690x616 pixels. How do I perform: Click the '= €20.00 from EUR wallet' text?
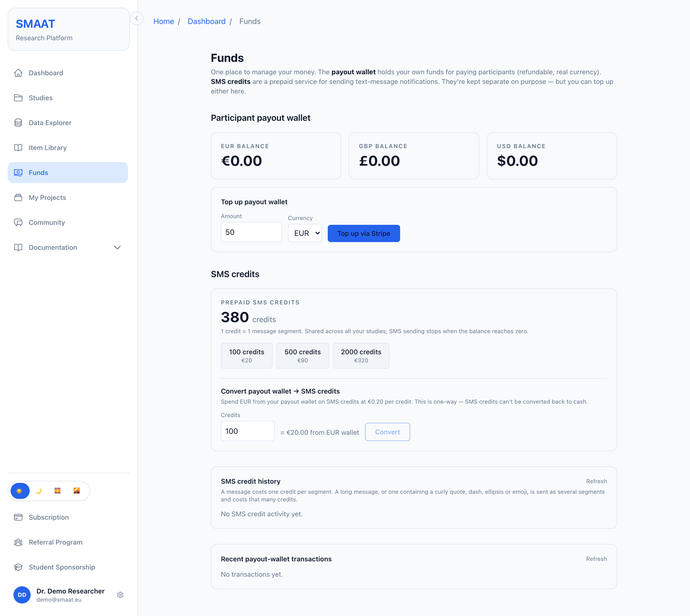pyautogui.click(x=320, y=433)
